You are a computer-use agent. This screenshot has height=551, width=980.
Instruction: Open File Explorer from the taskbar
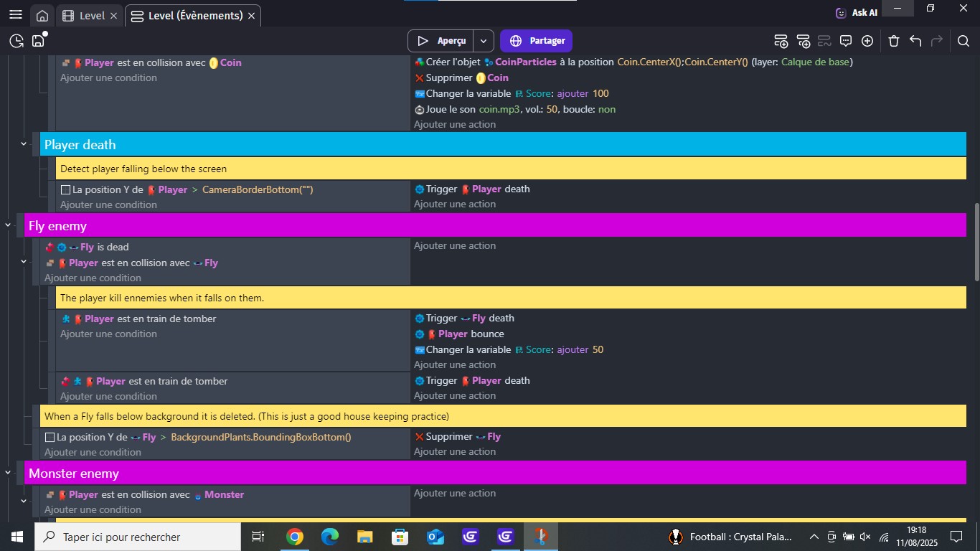click(x=364, y=537)
